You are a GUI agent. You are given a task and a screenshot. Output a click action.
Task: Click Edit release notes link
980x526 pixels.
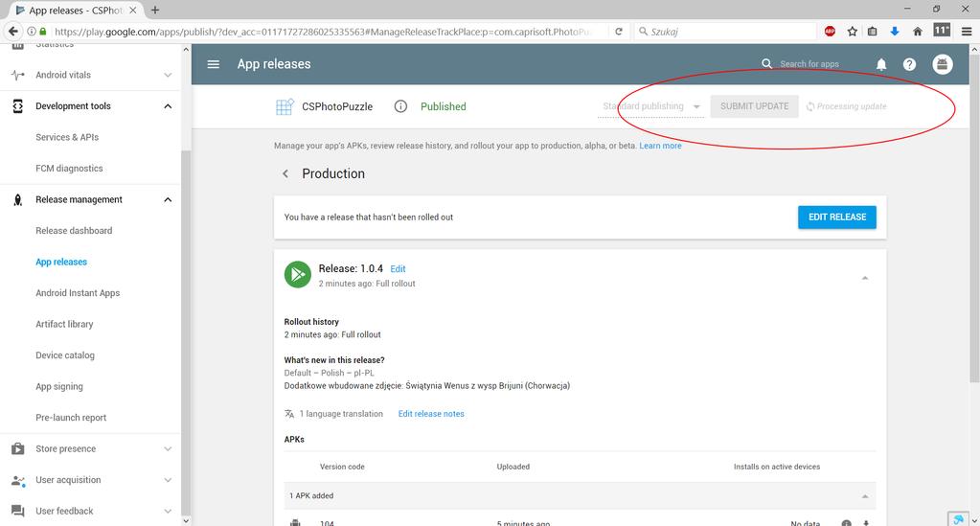[431, 414]
